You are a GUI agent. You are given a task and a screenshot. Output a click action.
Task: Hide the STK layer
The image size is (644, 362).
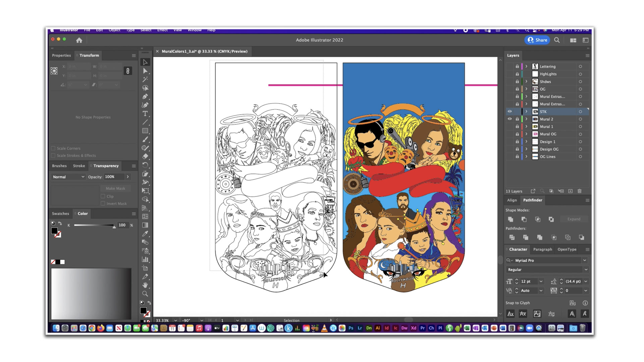pyautogui.click(x=509, y=112)
